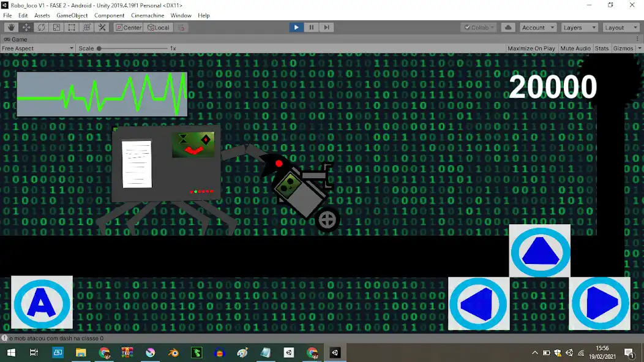The width and height of the screenshot is (644, 362).
Task: Click the cloud Collab services icon
Action: point(508,27)
